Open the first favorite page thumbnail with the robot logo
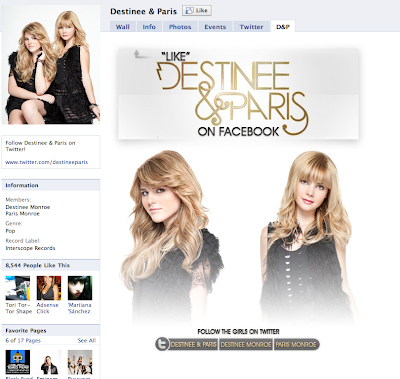This screenshot has width=400, height=379. (18, 362)
